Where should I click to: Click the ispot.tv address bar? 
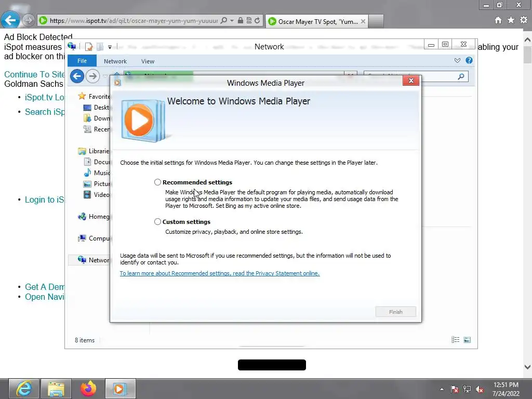[134, 21]
